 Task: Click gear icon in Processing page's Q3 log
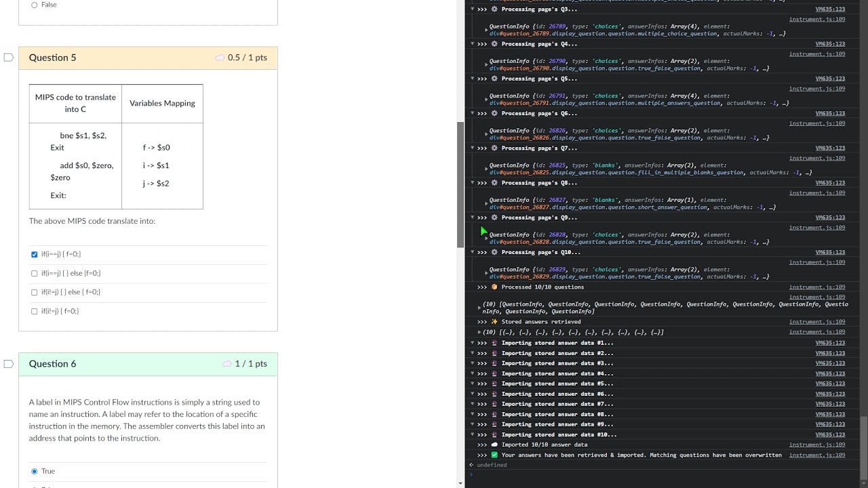point(494,9)
